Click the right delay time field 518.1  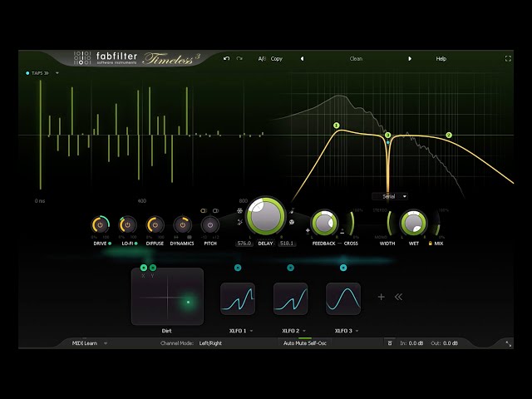pos(287,244)
